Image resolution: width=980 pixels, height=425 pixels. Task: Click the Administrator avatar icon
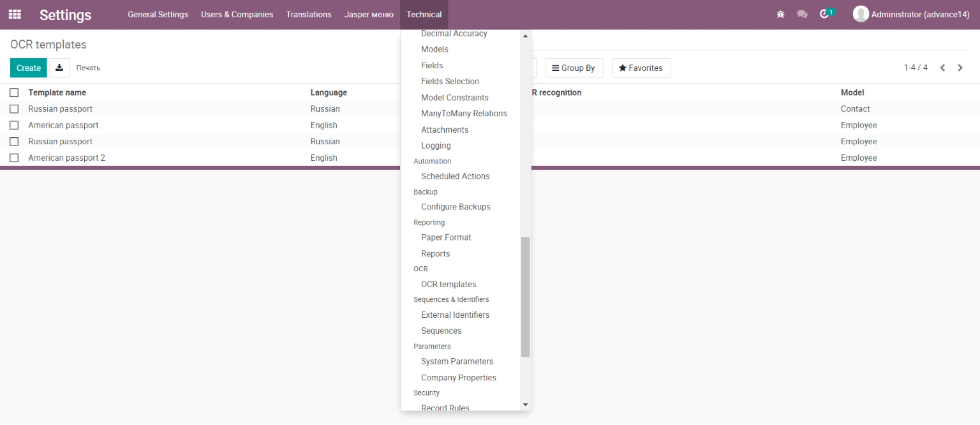(861, 14)
